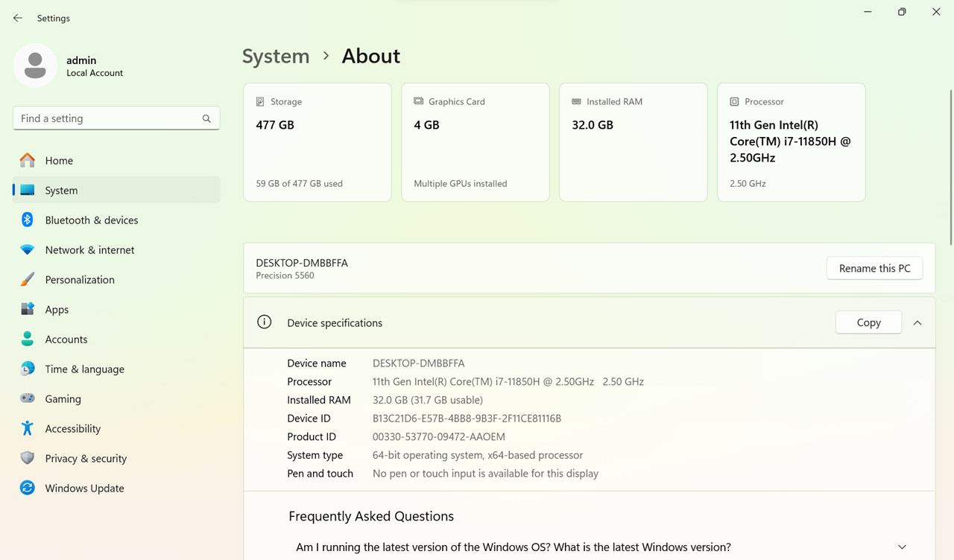Click the Pen and touch value text
This screenshot has width=954, height=560.
click(485, 474)
